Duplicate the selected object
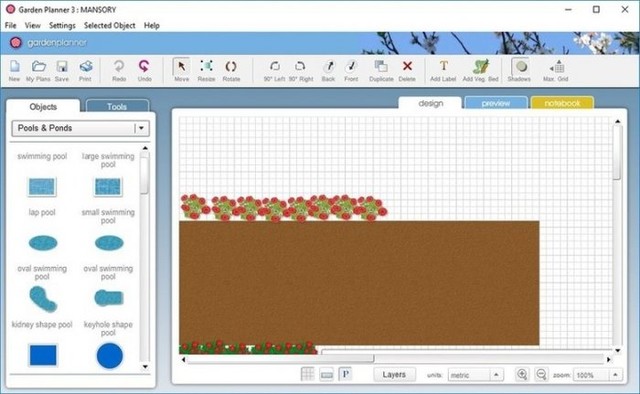The width and height of the screenshot is (640, 394). pyautogui.click(x=381, y=70)
